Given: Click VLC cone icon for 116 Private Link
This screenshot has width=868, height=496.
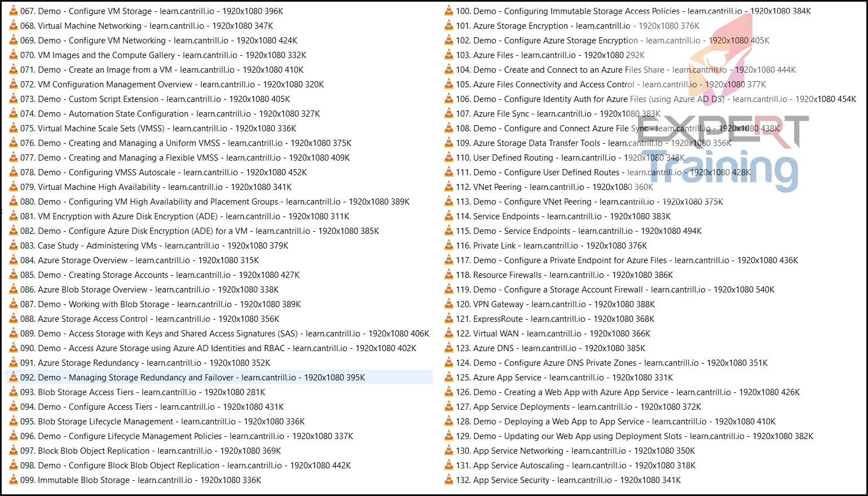Looking at the screenshot, I should [x=449, y=245].
